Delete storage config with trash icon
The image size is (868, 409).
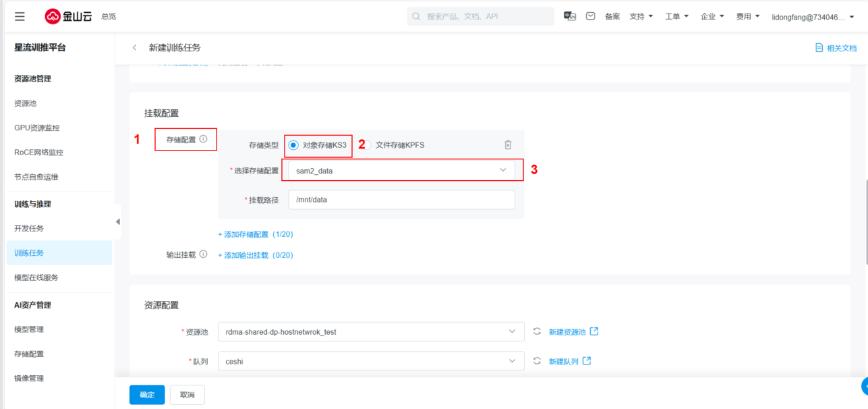508,144
